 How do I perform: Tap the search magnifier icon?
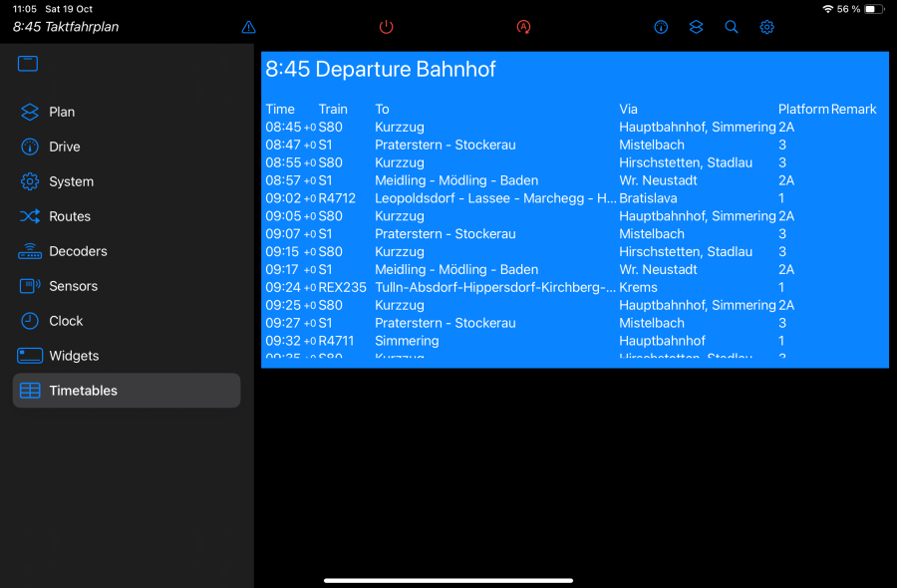732,27
